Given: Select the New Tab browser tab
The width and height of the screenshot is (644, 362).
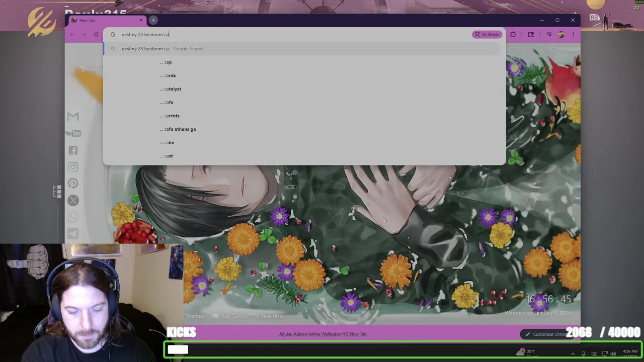Looking at the screenshot, I should [107, 20].
